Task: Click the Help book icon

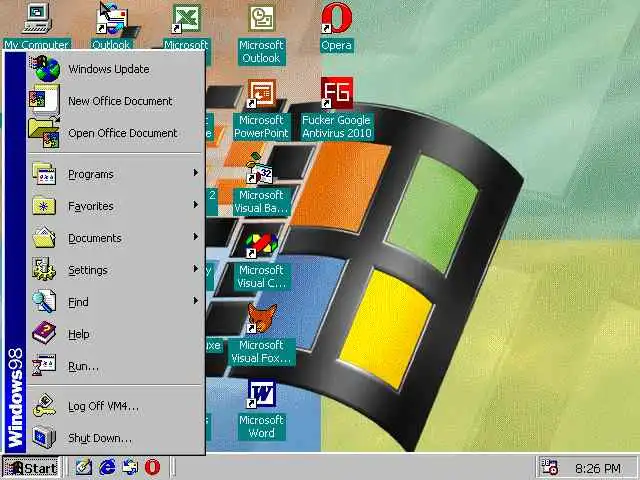Action: 44,333
